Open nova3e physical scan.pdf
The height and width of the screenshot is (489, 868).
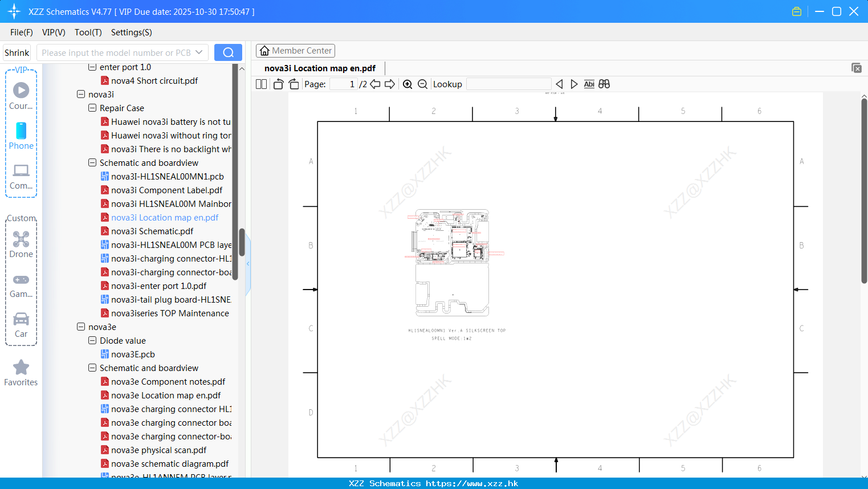coord(158,450)
